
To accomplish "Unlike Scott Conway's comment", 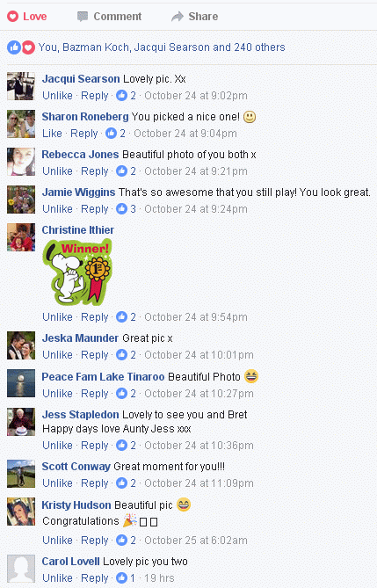I will 57,483.
